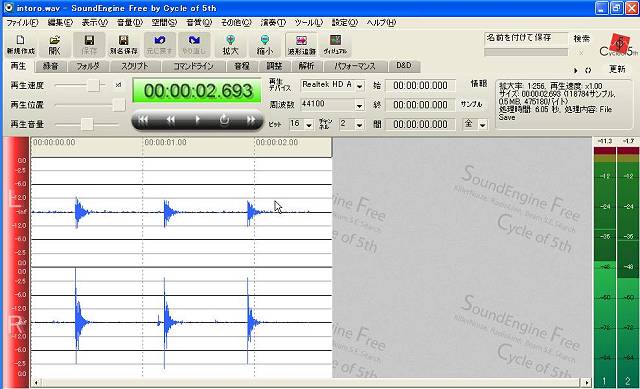Click the small play arrow beside 更新
This screenshot has width=640, height=389.
(x=576, y=70)
